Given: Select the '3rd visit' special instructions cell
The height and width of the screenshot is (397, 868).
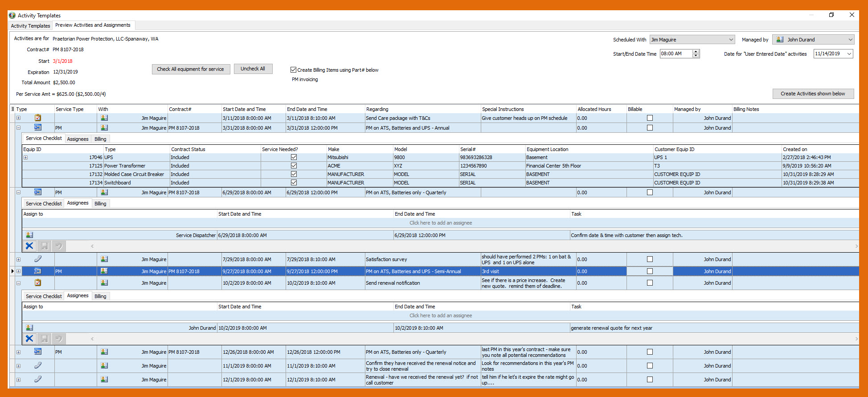Looking at the screenshot, I should pyautogui.click(x=528, y=271).
